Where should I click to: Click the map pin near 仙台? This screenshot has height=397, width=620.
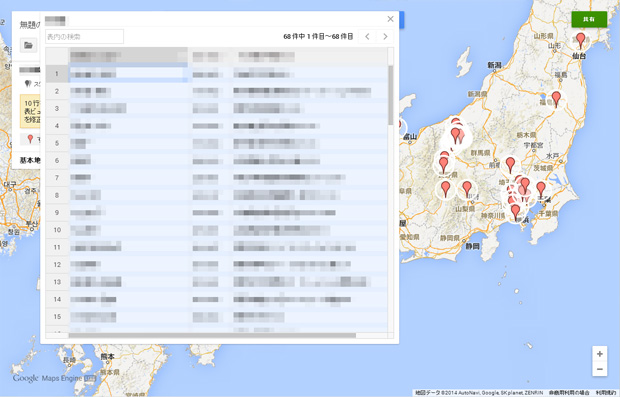pos(580,41)
